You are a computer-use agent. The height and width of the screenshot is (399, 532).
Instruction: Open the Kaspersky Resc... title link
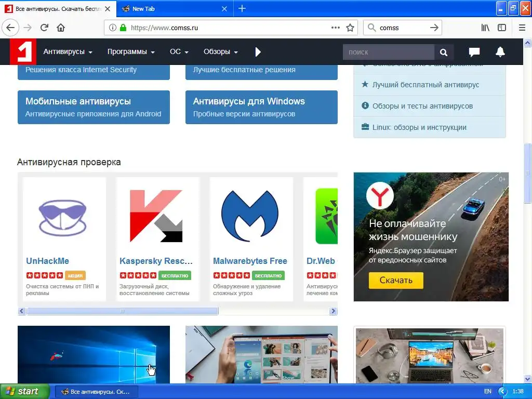click(x=156, y=261)
